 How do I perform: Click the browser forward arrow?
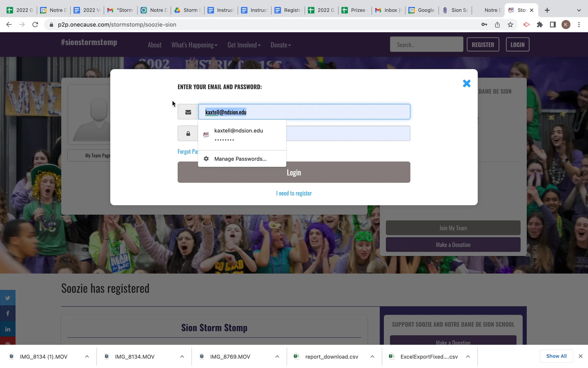[22, 25]
